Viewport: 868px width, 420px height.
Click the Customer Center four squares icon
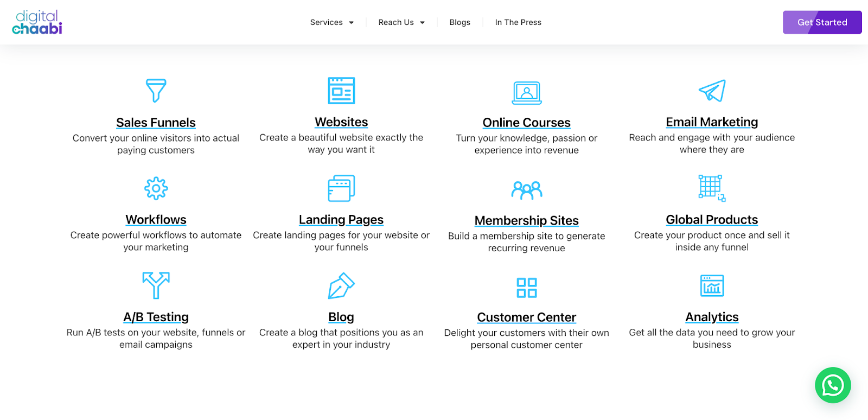click(527, 288)
